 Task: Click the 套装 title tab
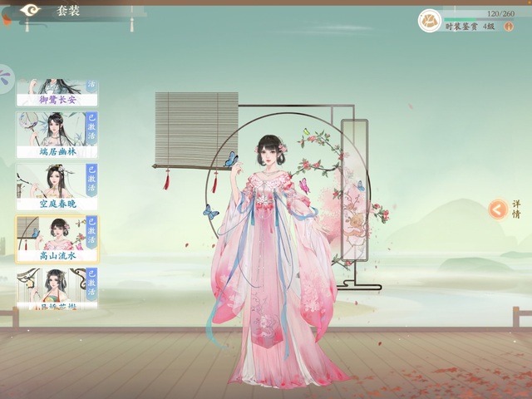click(69, 11)
